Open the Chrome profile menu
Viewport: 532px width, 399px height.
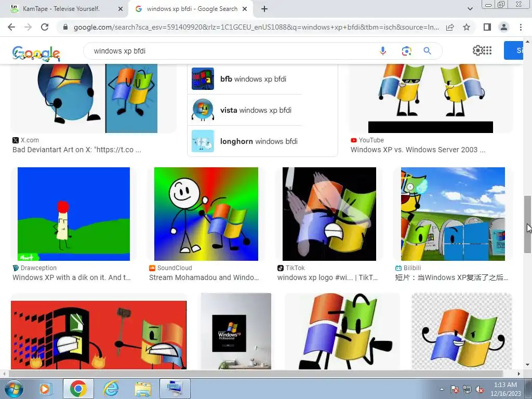tap(504, 27)
